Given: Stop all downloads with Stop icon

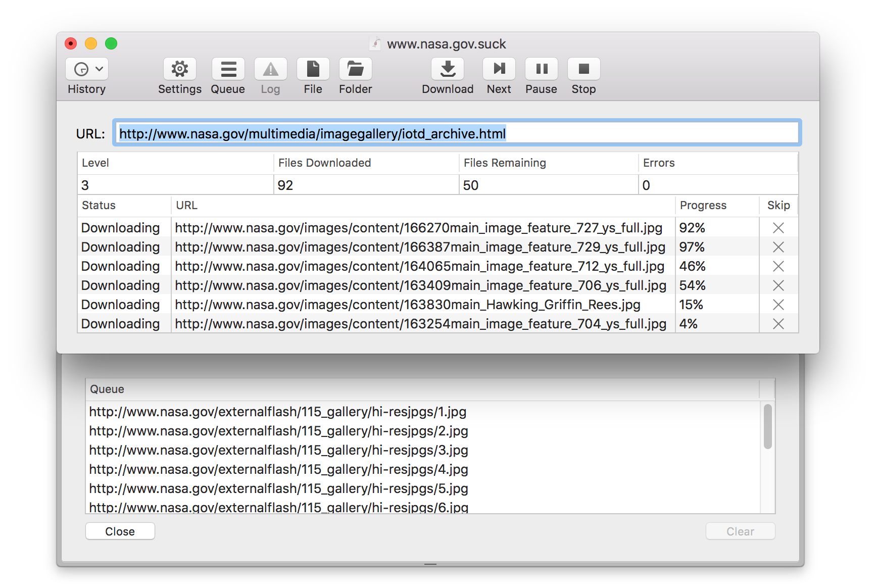Looking at the screenshot, I should click(x=583, y=69).
